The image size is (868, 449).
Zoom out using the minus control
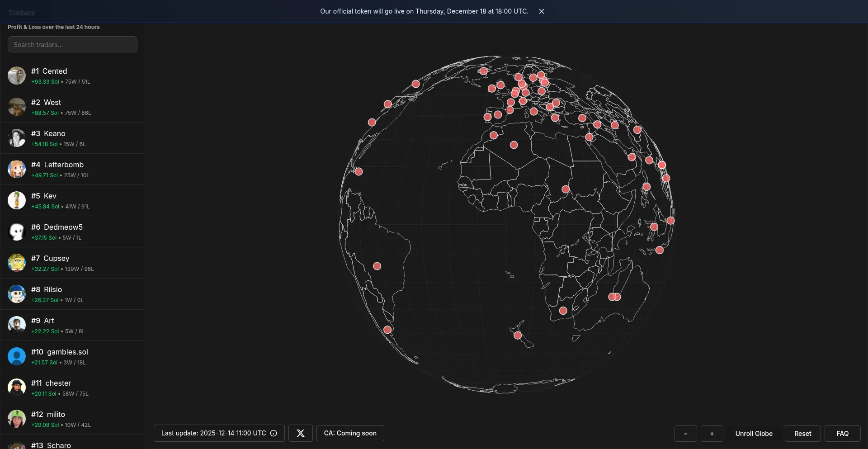tap(686, 434)
